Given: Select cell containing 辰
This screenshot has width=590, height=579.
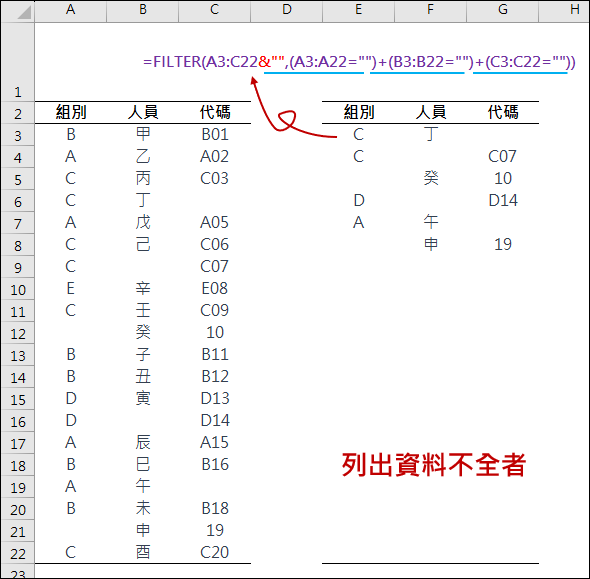Looking at the screenshot, I should point(143,442).
